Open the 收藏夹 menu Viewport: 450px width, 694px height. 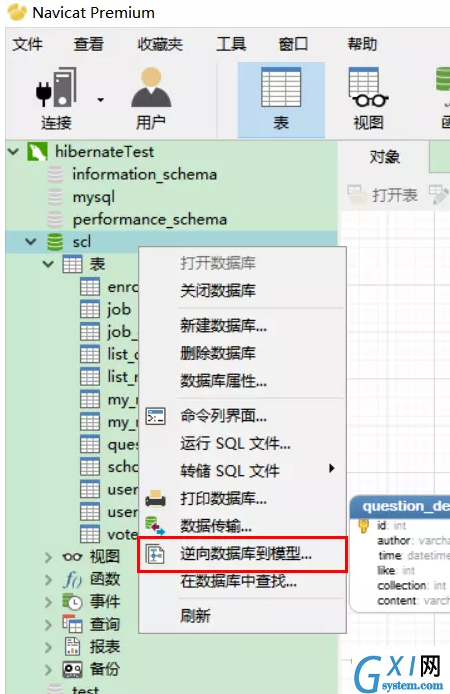160,44
